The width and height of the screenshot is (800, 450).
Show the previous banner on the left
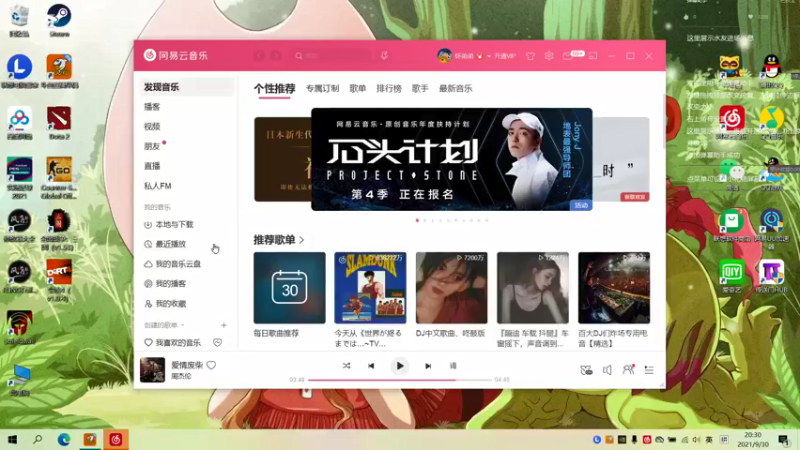click(282, 159)
